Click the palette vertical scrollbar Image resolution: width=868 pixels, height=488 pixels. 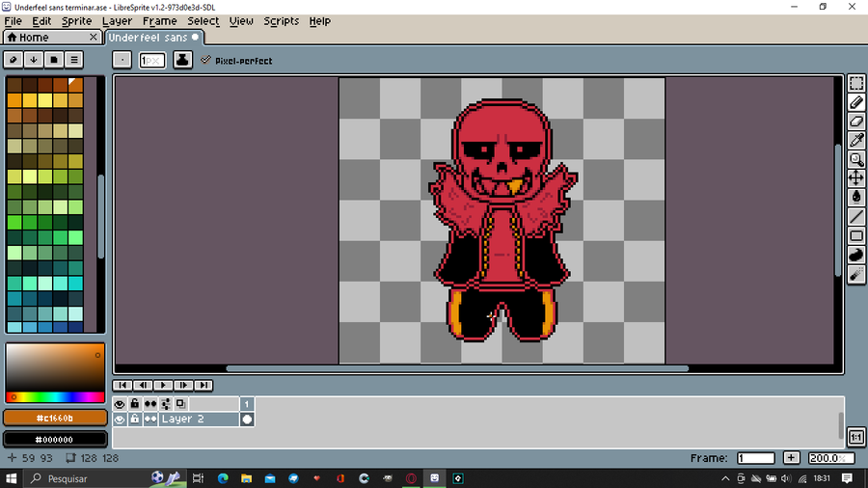tap(100, 216)
